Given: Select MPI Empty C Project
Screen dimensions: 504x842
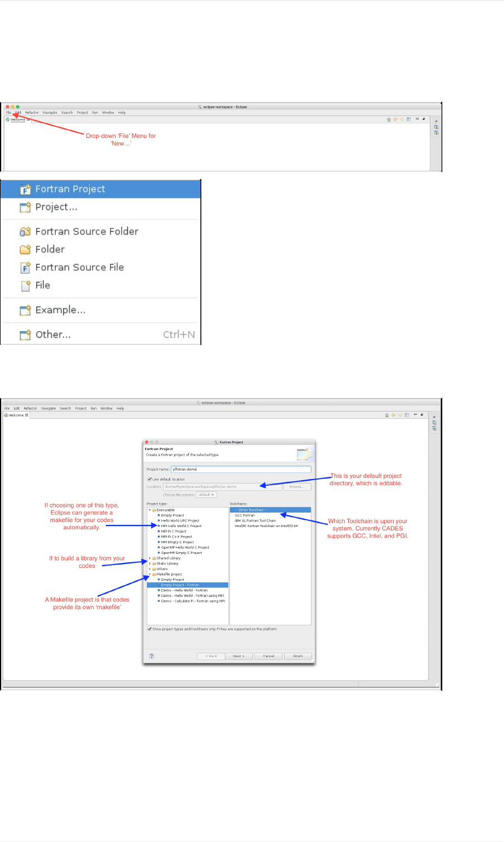Looking at the screenshot, I should [177, 542].
